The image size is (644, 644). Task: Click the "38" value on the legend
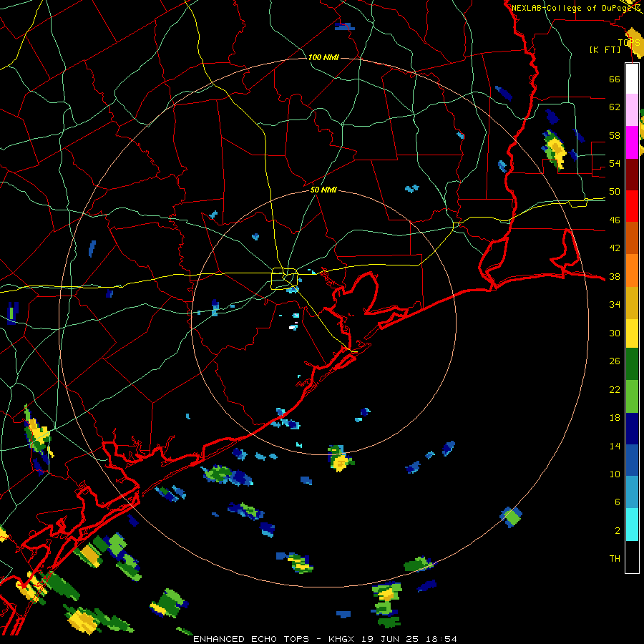pyautogui.click(x=615, y=276)
